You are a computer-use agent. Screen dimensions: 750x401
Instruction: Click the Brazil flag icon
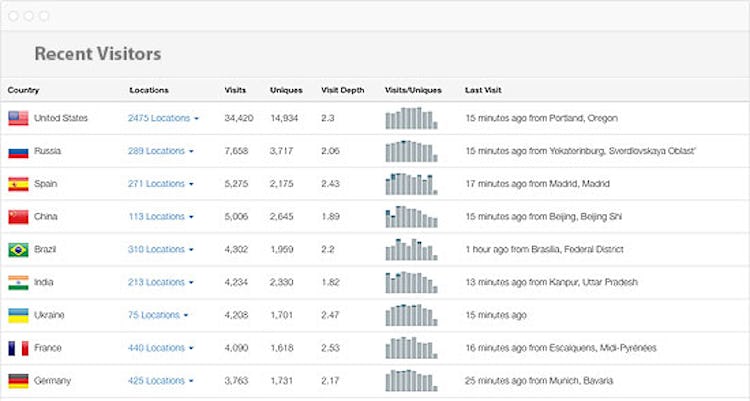click(18, 250)
